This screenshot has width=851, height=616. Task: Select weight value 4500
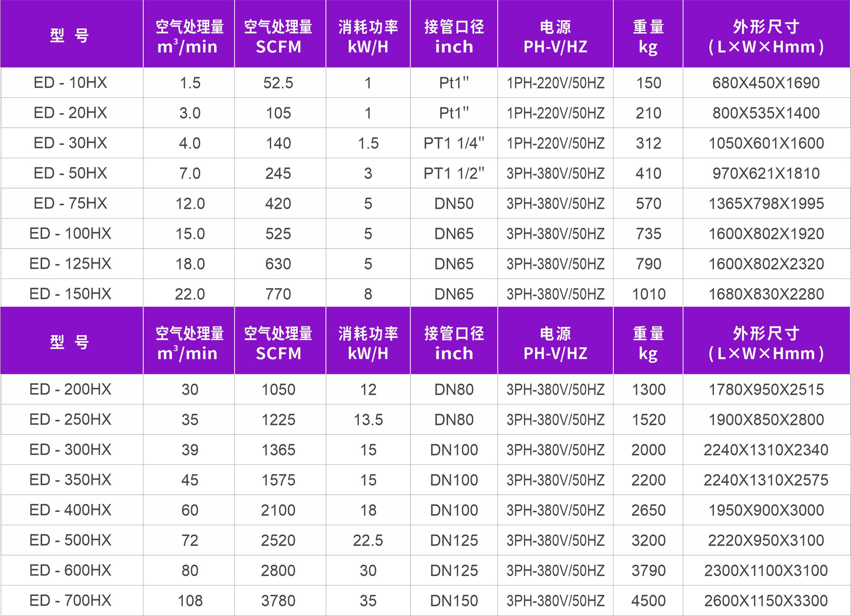click(649, 600)
